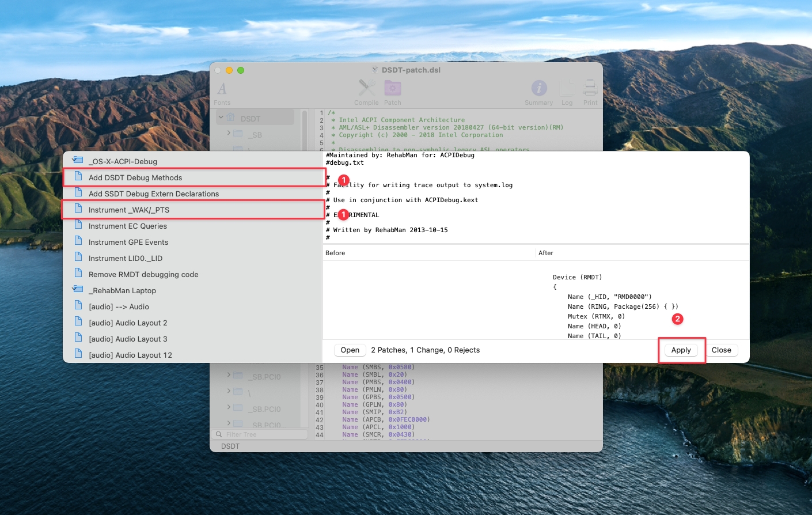Click the Filter Tree search field

click(262, 434)
